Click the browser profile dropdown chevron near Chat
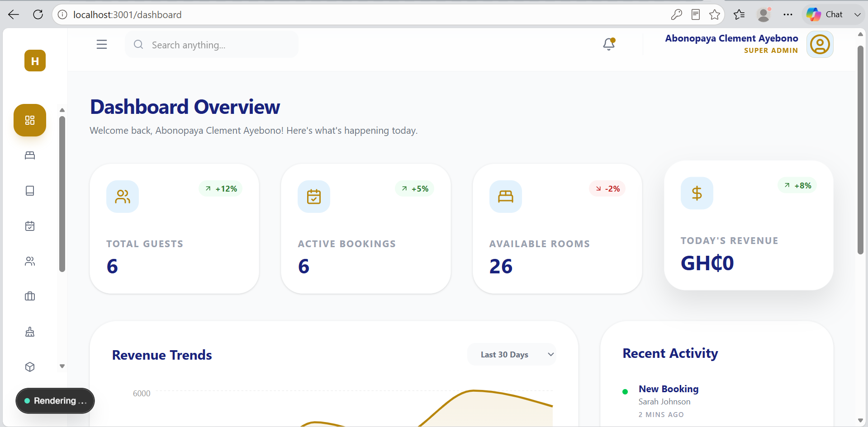Image resolution: width=868 pixels, height=427 pixels. pos(857,14)
